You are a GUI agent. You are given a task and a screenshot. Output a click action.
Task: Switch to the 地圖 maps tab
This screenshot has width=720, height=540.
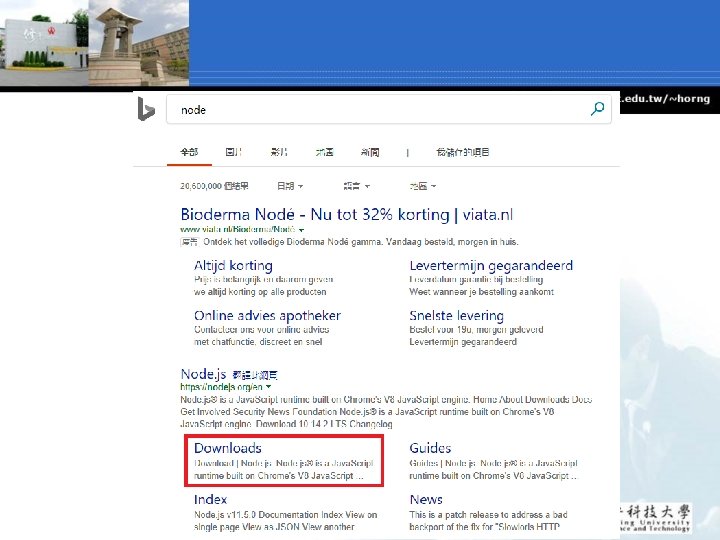[x=324, y=152]
